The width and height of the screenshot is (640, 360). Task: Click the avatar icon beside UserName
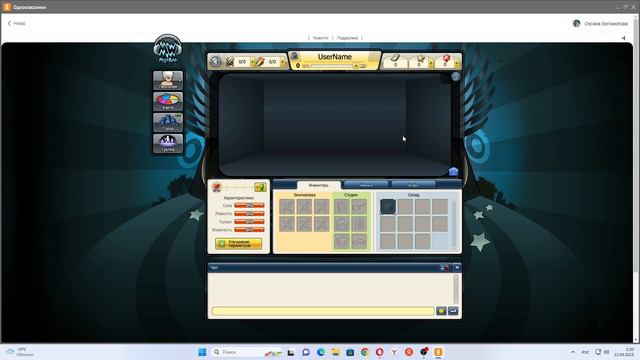[294, 56]
